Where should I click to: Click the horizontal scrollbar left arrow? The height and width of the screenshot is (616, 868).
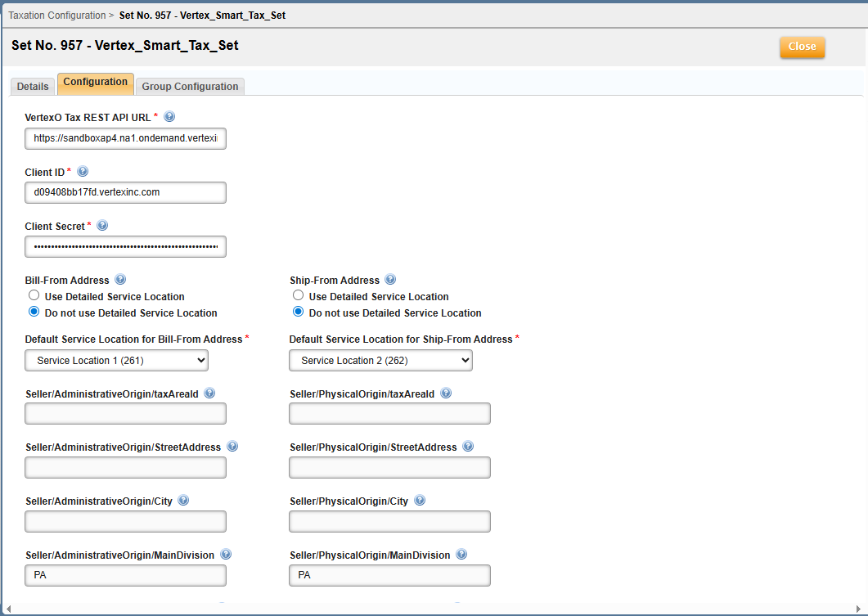coord(8,609)
